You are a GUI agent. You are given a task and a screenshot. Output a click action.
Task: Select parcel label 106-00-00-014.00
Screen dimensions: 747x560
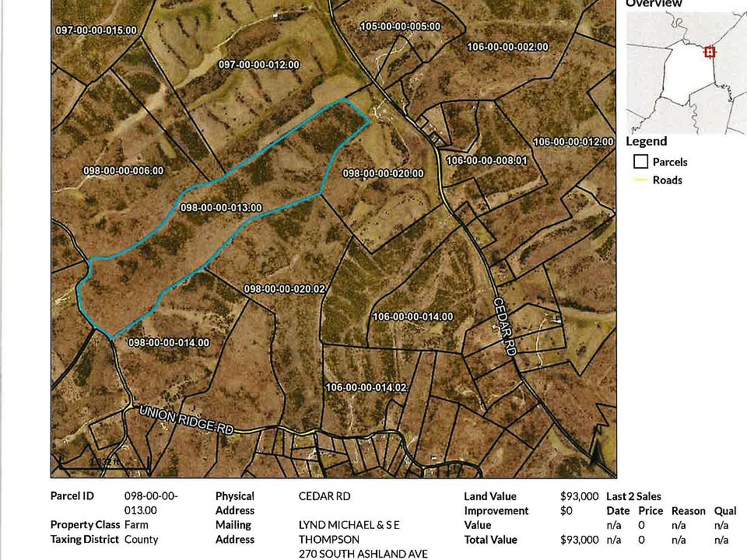pyautogui.click(x=412, y=317)
